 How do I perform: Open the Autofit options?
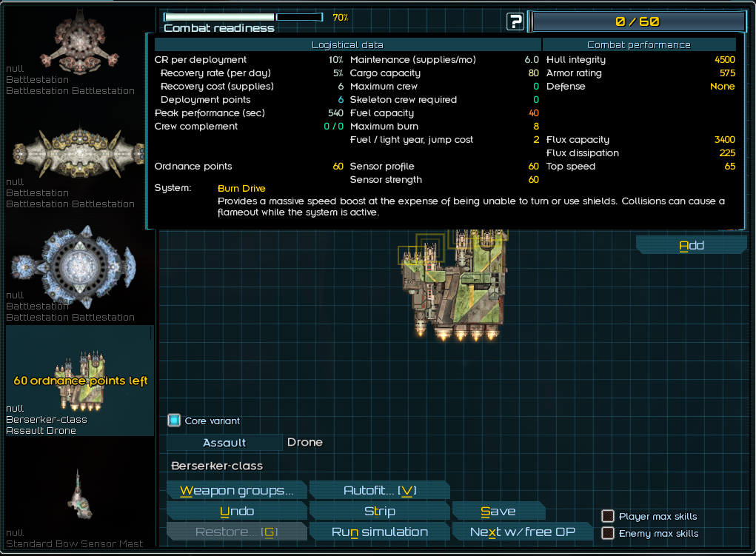380,490
